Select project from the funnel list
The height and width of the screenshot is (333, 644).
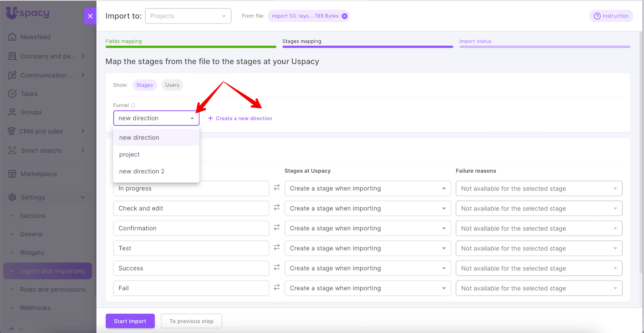(x=130, y=155)
